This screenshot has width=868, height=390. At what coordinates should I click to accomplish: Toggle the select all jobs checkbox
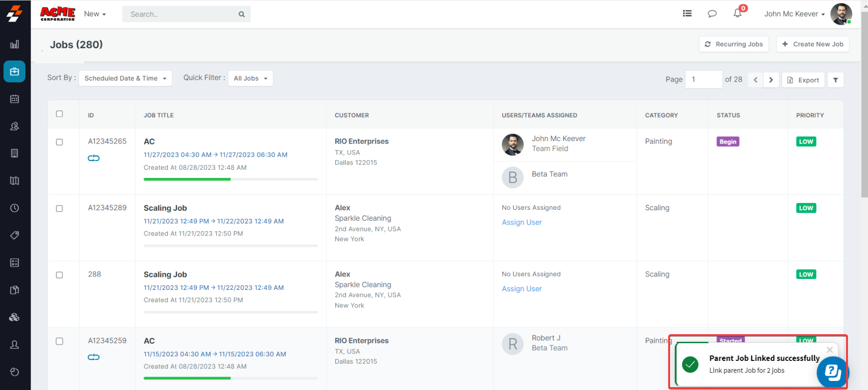(60, 114)
